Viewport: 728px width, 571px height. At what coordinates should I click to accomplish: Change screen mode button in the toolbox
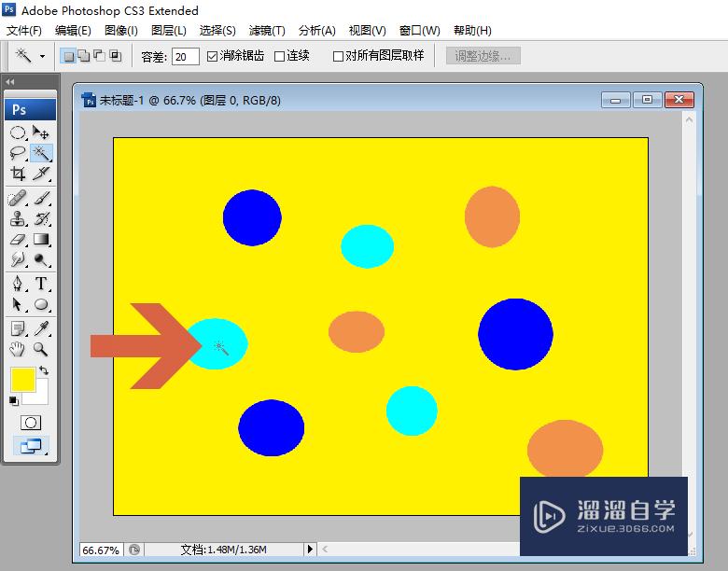coord(31,446)
